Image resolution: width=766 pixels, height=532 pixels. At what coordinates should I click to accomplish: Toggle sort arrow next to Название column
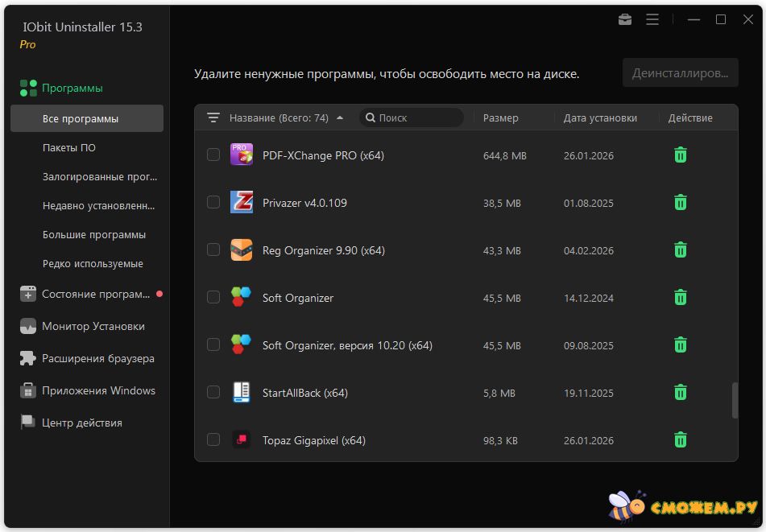click(340, 118)
